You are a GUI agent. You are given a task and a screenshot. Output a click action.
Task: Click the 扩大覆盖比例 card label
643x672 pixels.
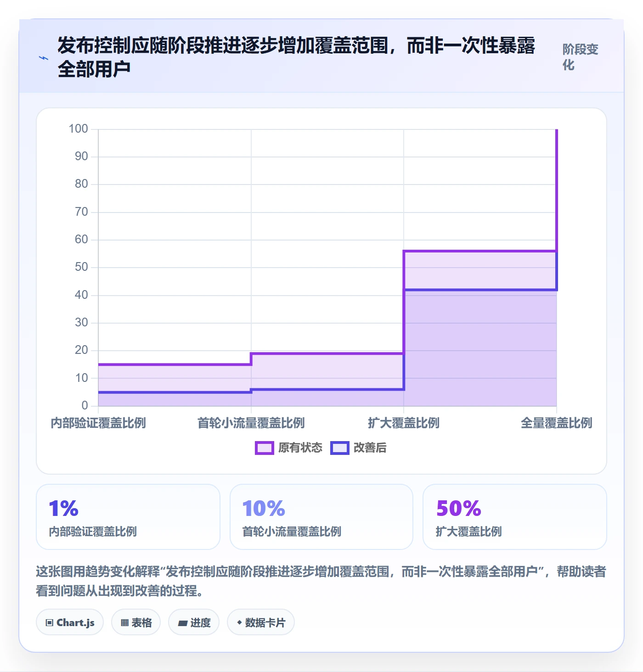point(468,532)
